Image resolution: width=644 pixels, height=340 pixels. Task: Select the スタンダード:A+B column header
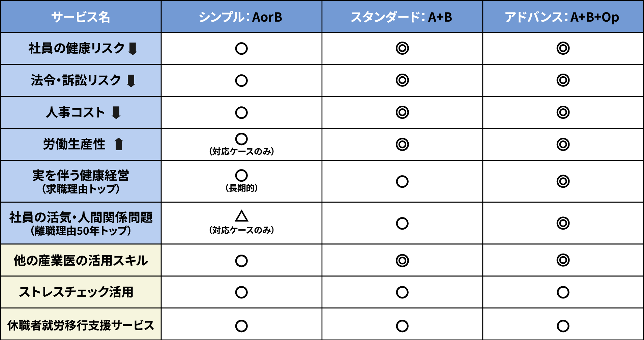[402, 17]
